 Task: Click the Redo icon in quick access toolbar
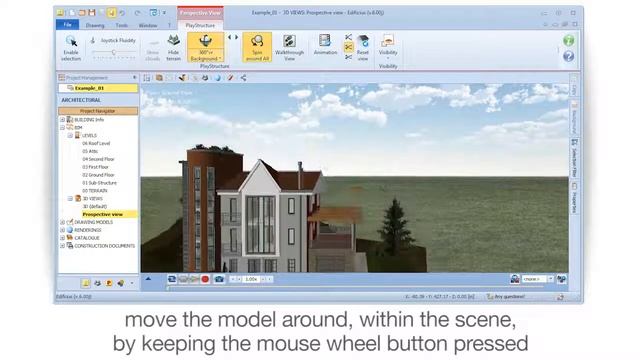point(137,13)
